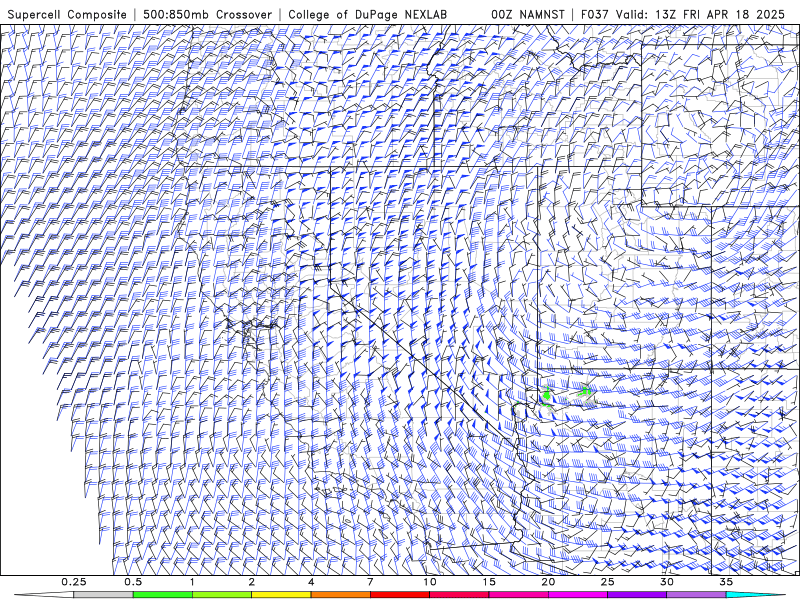Click the legend value 7
The height and width of the screenshot is (600, 800).
[x=370, y=582]
